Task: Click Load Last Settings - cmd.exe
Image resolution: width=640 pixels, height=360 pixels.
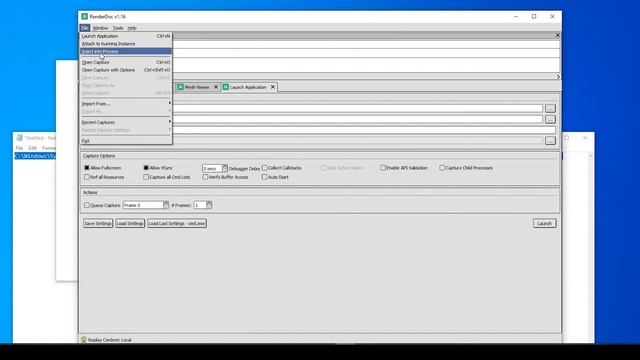Action: [177, 223]
